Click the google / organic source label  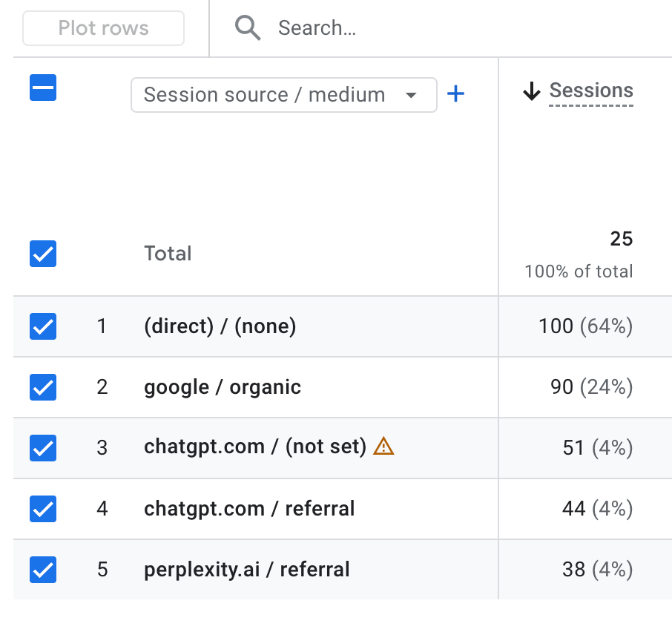[223, 387]
